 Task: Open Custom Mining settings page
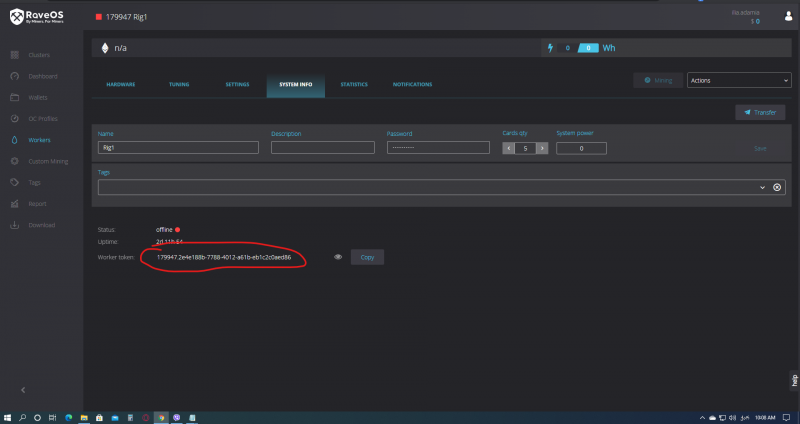47,161
